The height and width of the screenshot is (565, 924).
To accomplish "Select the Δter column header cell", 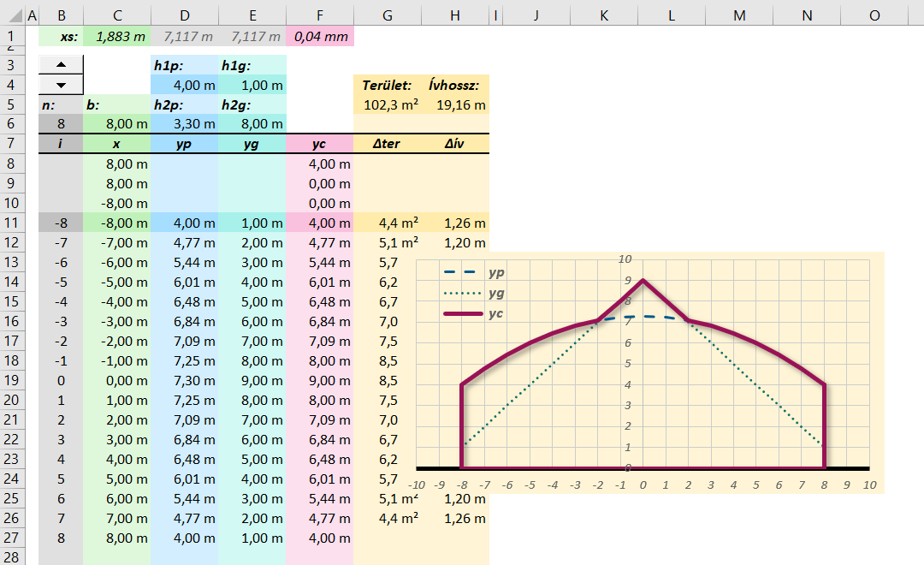I will (x=387, y=145).
